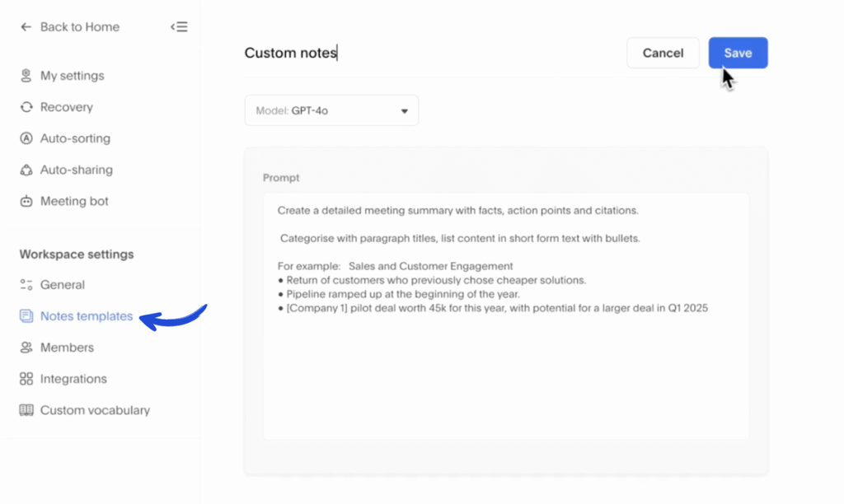844x504 pixels.
Task: Open Auto-sorting settings
Action: [26, 138]
